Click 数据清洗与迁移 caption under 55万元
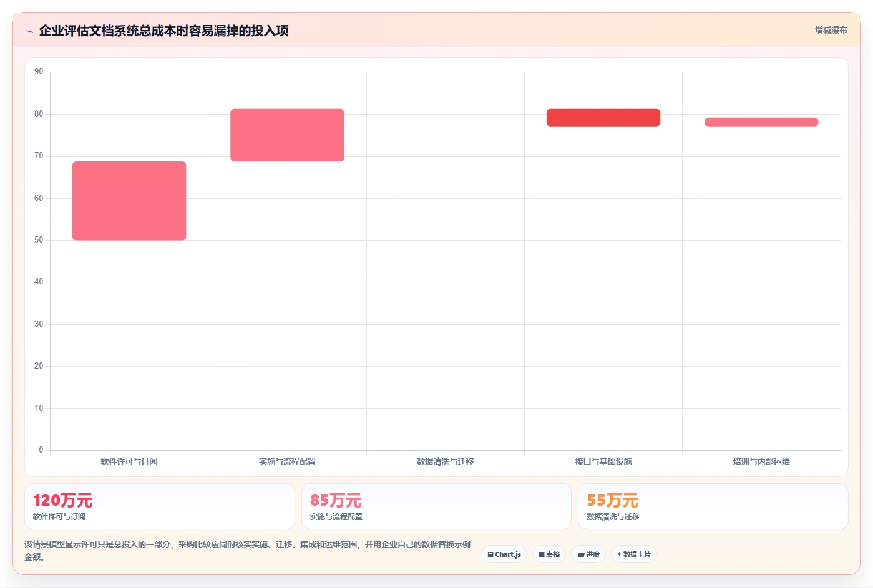Viewport: 873px width, 588px height. [613, 517]
